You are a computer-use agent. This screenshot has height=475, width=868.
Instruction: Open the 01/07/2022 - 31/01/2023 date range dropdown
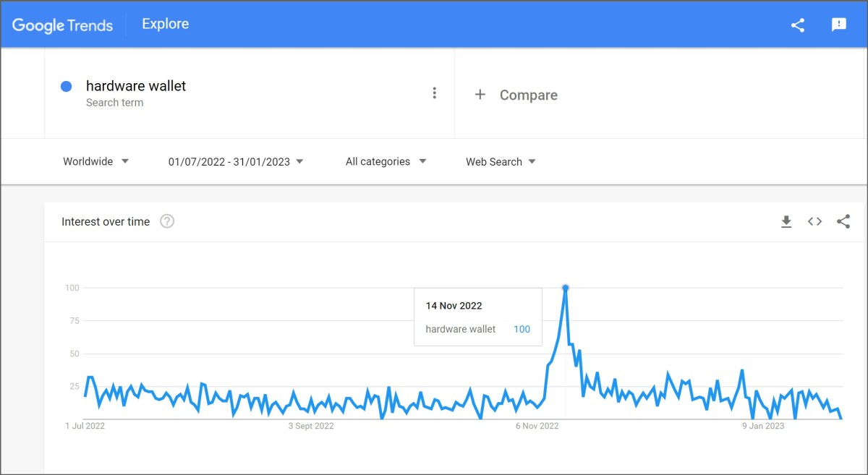(x=236, y=161)
